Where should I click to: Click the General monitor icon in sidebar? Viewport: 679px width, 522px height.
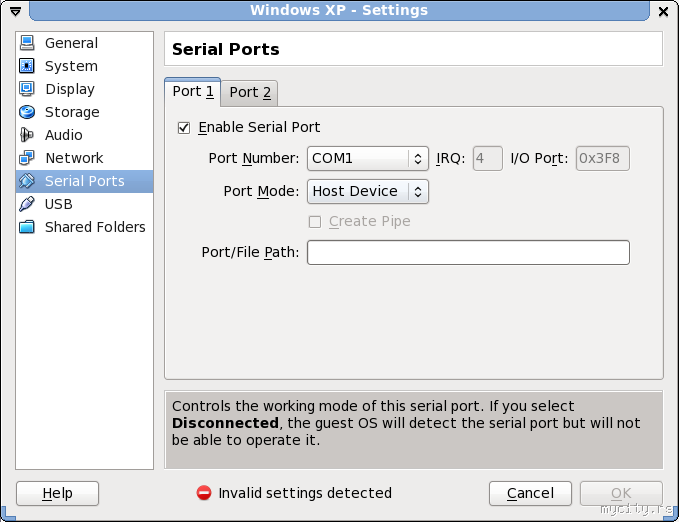pyautogui.click(x=27, y=43)
